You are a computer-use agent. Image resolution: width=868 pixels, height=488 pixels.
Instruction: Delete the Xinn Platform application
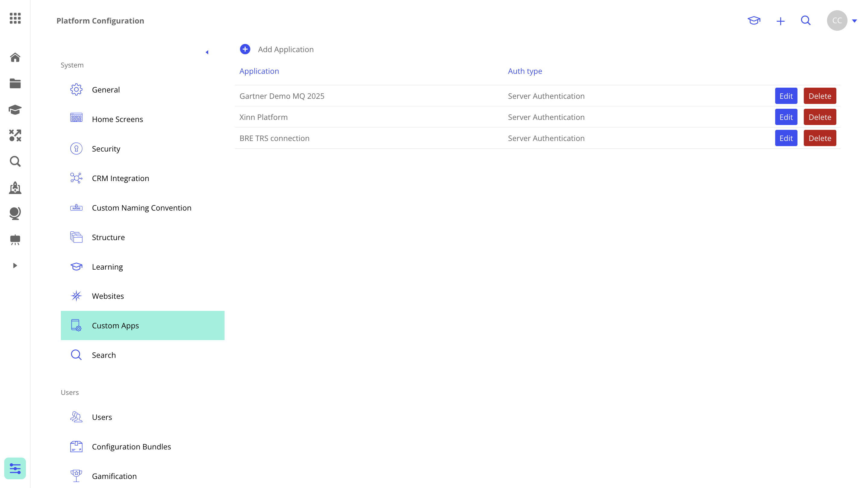820,117
